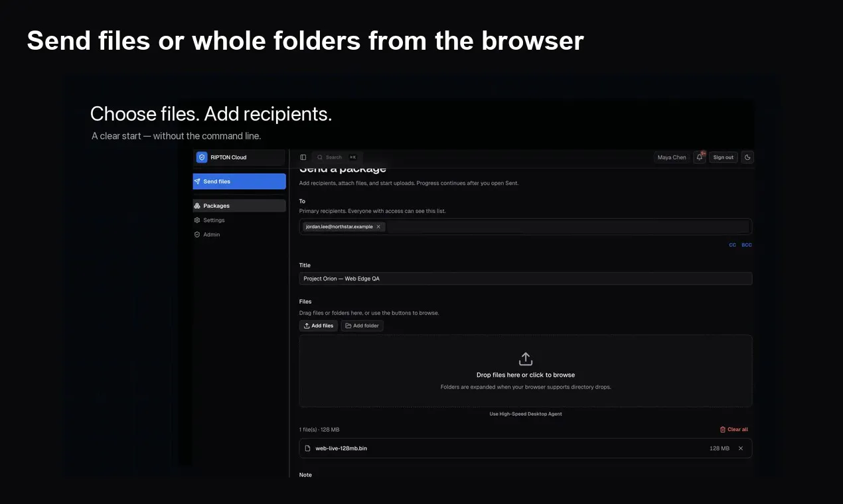This screenshot has width=843, height=504.
Task: Click the Add files button
Action: tap(319, 326)
